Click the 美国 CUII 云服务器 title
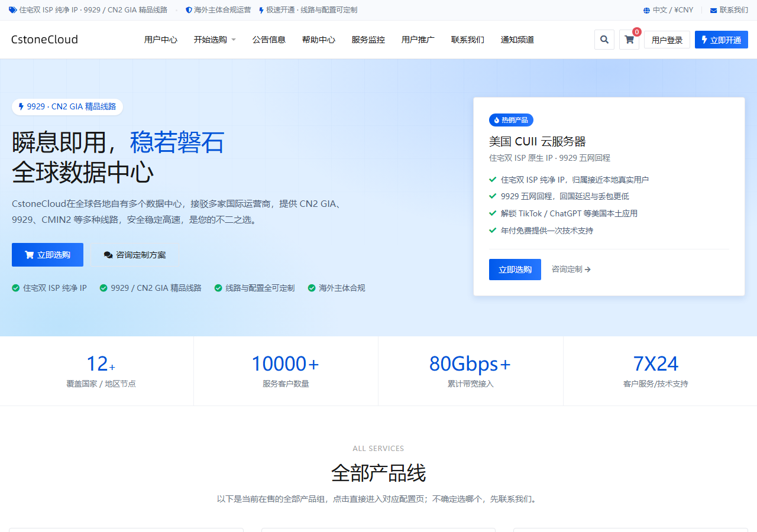The height and width of the screenshot is (532, 757). click(x=538, y=141)
